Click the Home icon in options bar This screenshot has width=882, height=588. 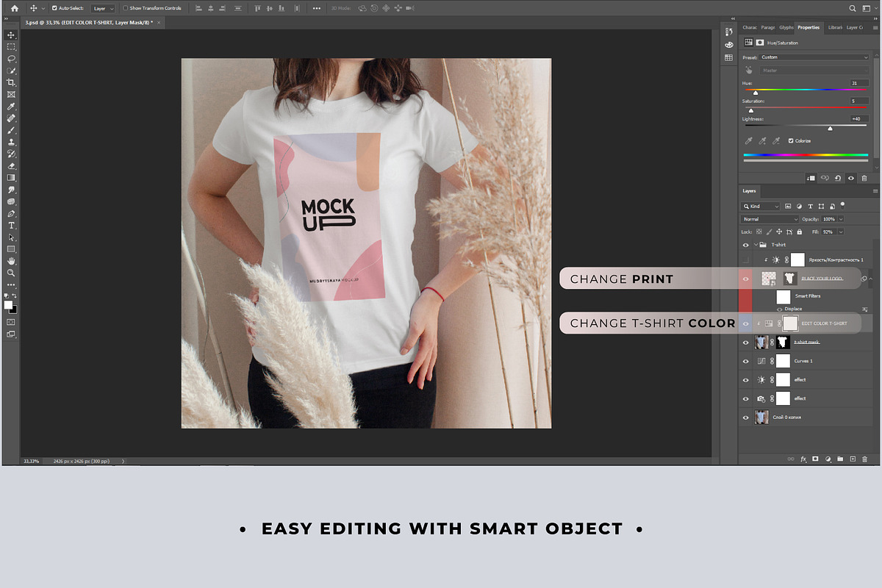click(14, 8)
